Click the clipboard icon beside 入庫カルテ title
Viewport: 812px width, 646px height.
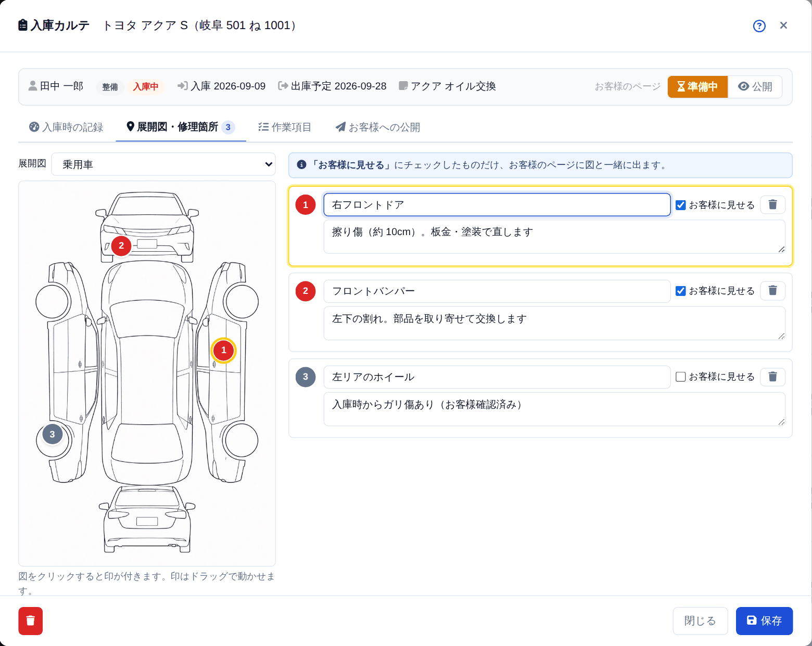click(x=23, y=25)
